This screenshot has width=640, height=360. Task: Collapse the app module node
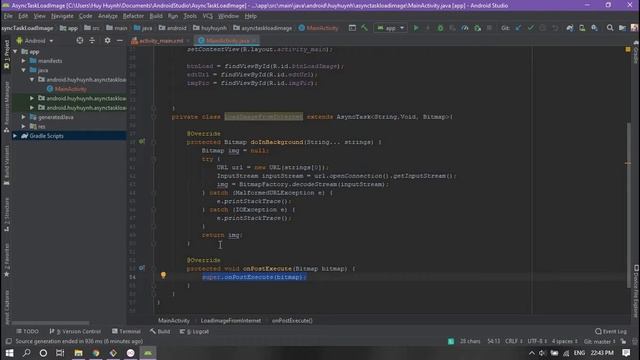pos(16,52)
